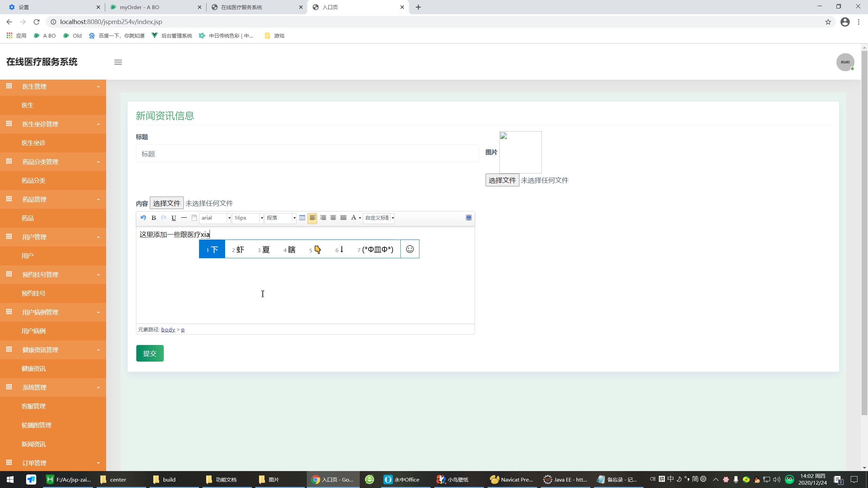Screen dimensions: 868x488
Task: Toggle underline formatting in the editor
Action: (174, 218)
